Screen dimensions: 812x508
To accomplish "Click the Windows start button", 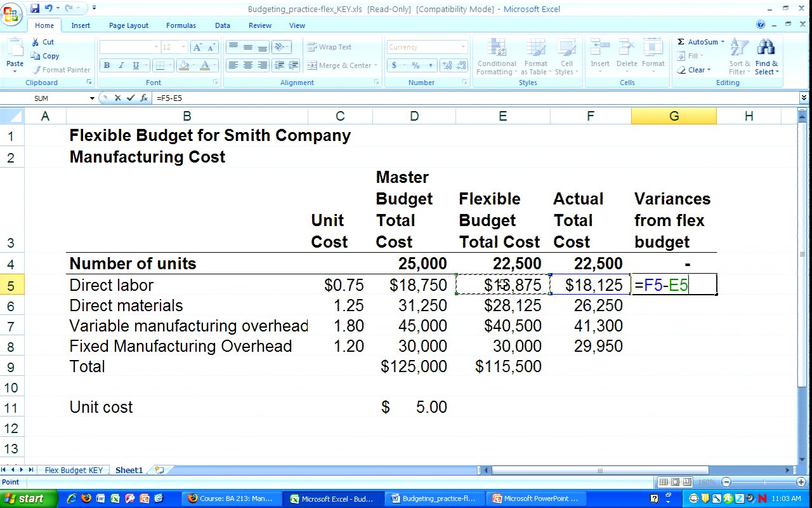I will (x=29, y=498).
